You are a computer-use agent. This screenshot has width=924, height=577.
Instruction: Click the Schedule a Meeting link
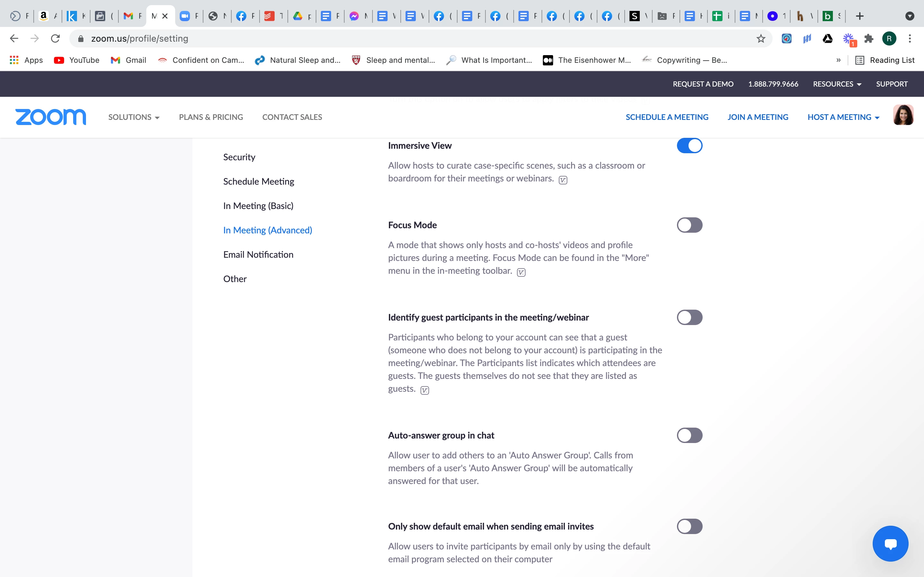click(667, 117)
